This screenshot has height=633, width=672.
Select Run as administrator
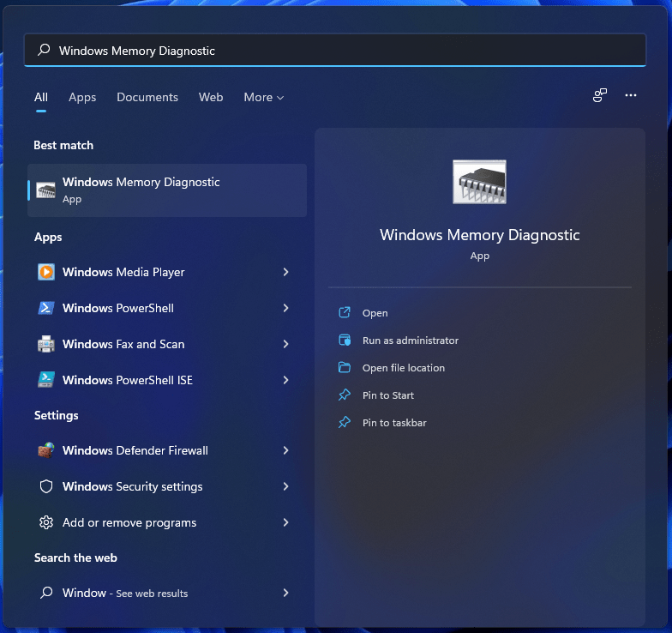pyautogui.click(x=410, y=341)
